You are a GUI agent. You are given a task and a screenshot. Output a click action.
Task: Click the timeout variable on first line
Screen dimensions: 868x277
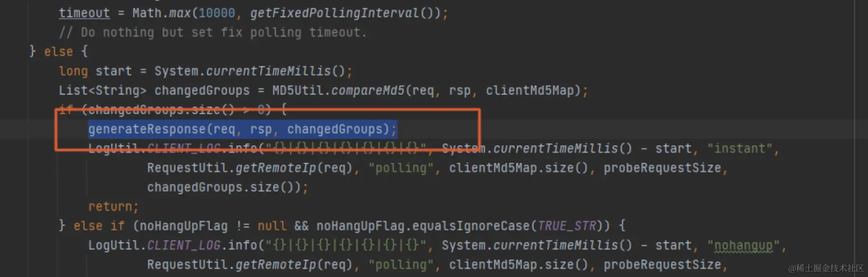(84, 13)
